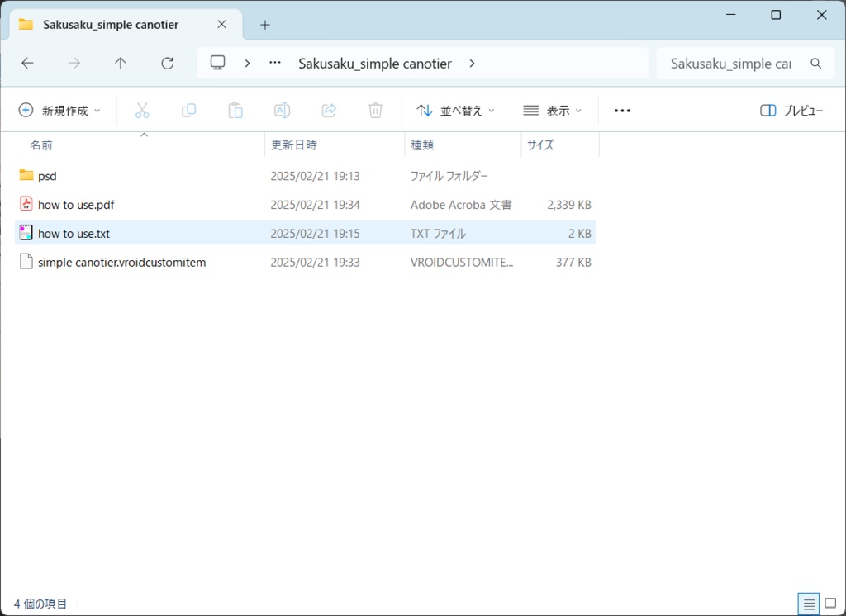Sort by the サイズ column header
This screenshot has width=846, height=616.
click(540, 145)
